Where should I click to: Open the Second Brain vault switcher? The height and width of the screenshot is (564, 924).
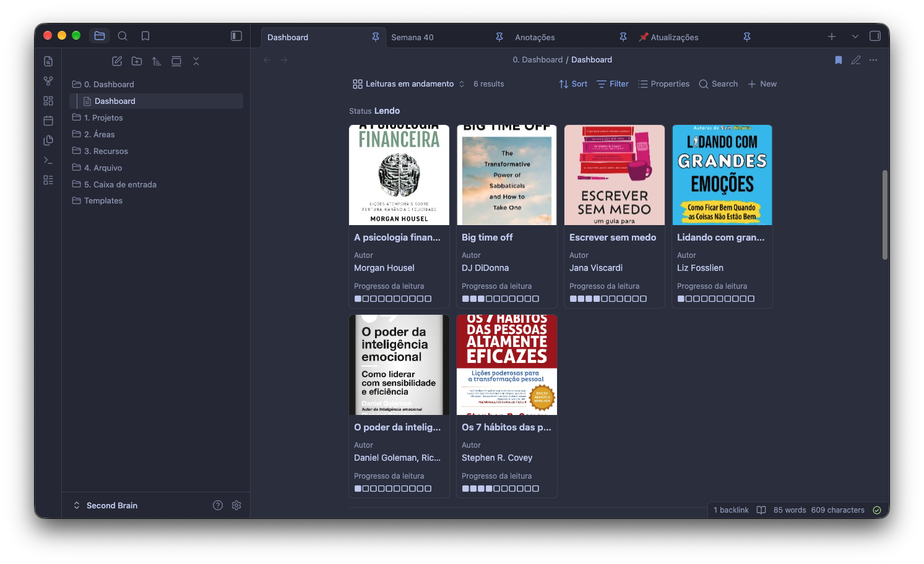(106, 505)
